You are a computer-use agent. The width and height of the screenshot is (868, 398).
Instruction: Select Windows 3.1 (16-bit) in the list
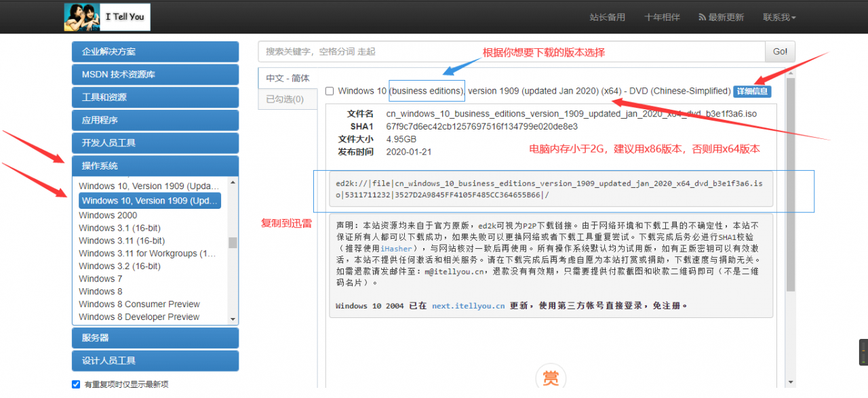point(119,228)
